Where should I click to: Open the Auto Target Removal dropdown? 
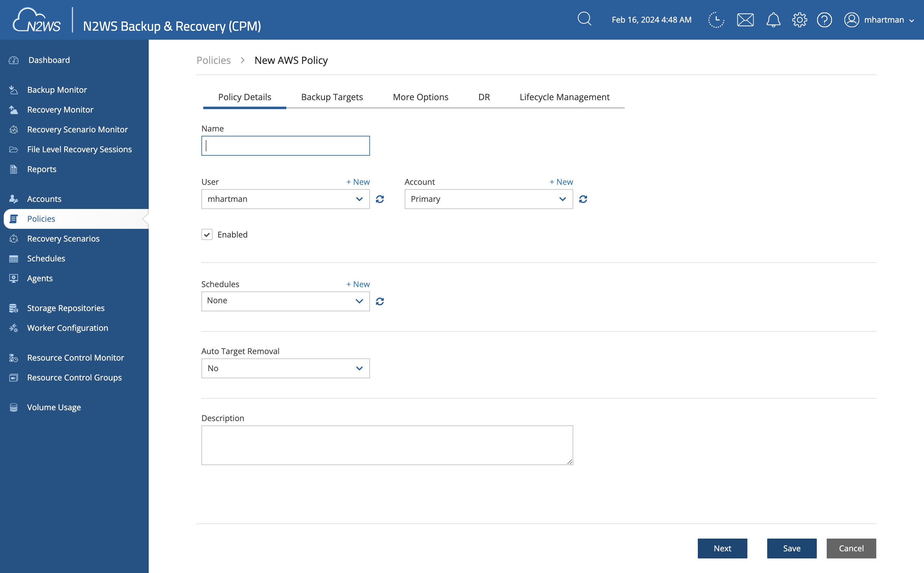[285, 368]
